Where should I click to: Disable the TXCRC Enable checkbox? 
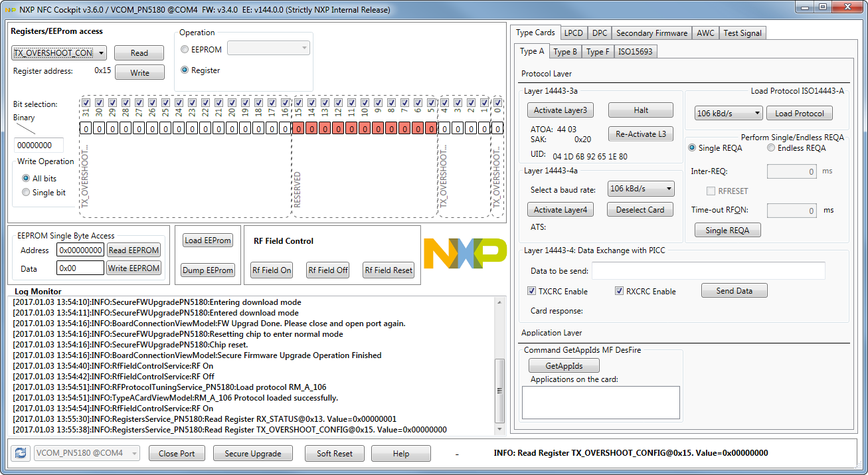pyautogui.click(x=532, y=291)
